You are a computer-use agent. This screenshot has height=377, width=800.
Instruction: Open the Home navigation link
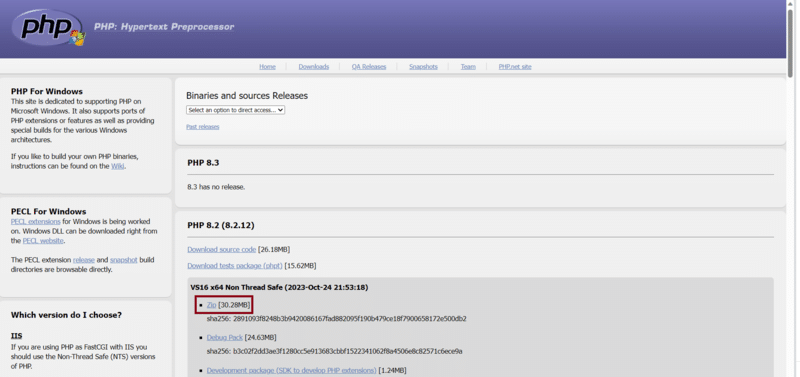point(267,67)
